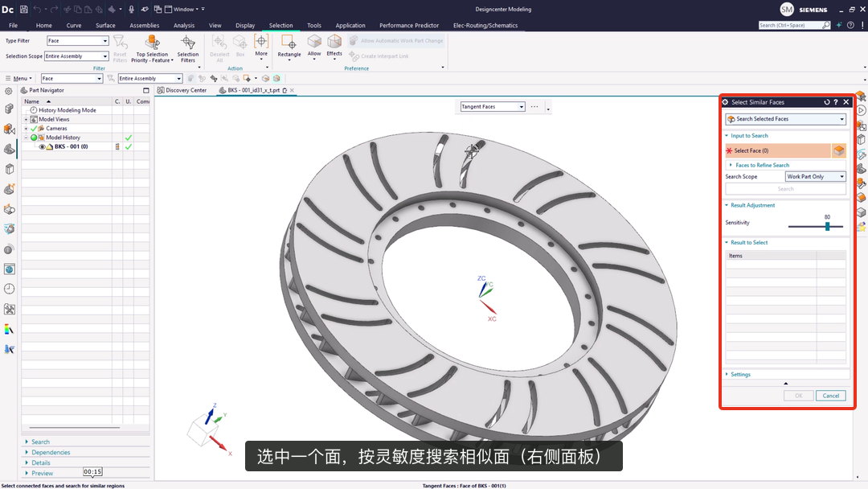Click the More action icon
This screenshot has height=489, width=868.
pyautogui.click(x=261, y=41)
